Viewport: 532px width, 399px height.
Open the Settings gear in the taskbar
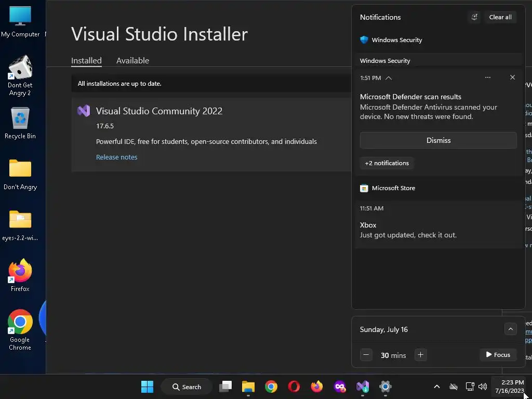click(x=385, y=387)
